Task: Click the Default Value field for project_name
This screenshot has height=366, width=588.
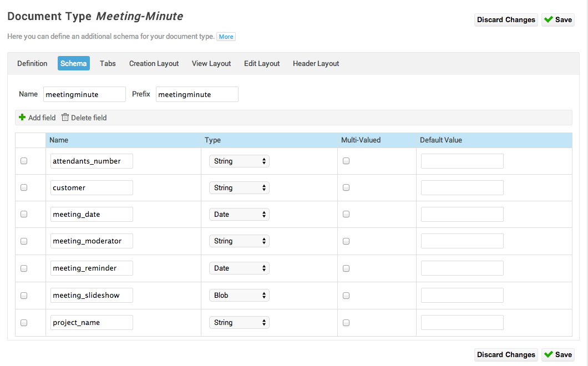Action: tap(462, 323)
